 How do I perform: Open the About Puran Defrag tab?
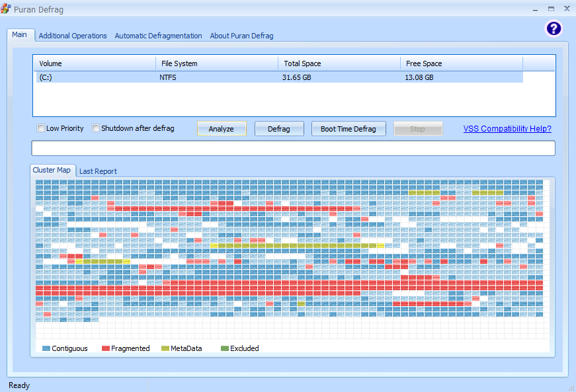(242, 36)
